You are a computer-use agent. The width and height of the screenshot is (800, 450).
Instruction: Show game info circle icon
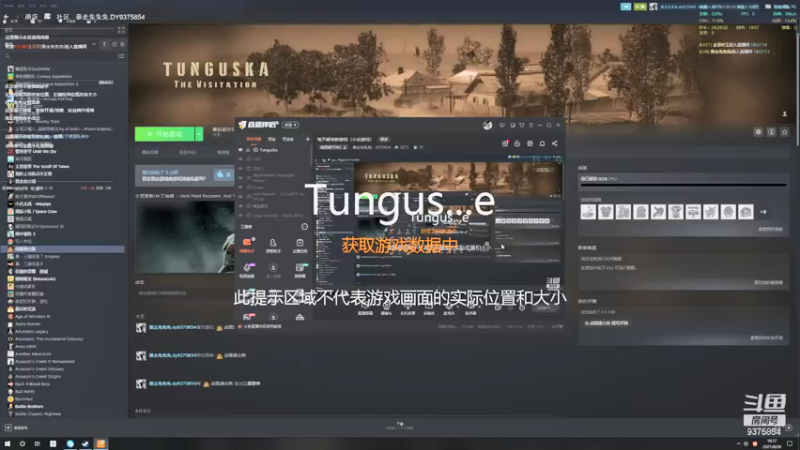771,132
